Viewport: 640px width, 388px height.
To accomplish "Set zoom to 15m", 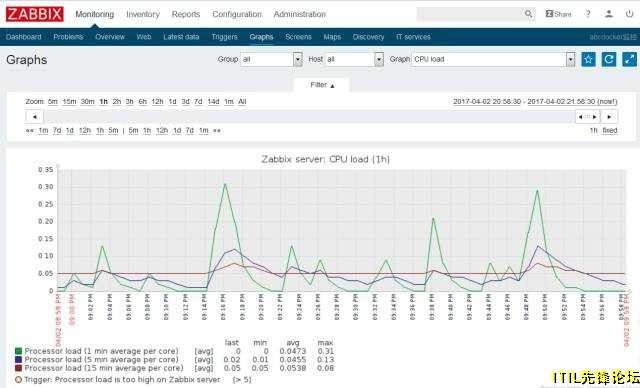I will [x=69, y=102].
